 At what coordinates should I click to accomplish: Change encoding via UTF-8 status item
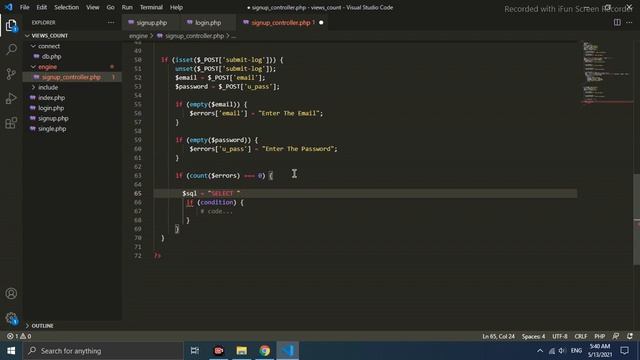point(560,336)
